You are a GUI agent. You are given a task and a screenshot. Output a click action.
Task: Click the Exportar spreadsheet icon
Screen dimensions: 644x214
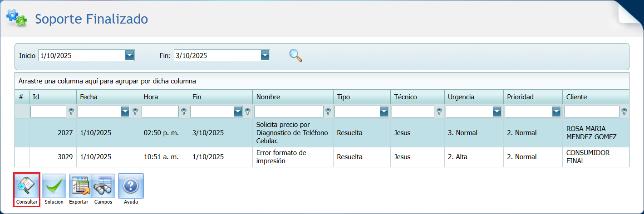coord(79,186)
